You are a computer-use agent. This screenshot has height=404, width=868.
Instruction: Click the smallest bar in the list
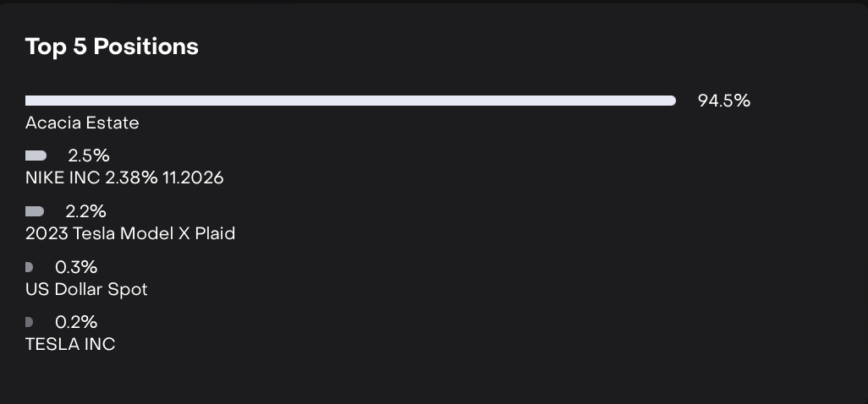pos(29,322)
